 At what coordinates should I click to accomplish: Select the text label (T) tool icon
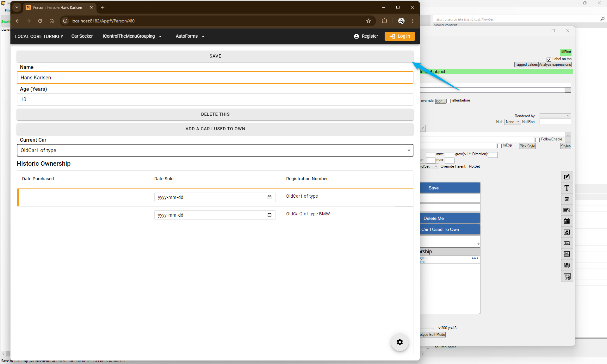tap(567, 188)
